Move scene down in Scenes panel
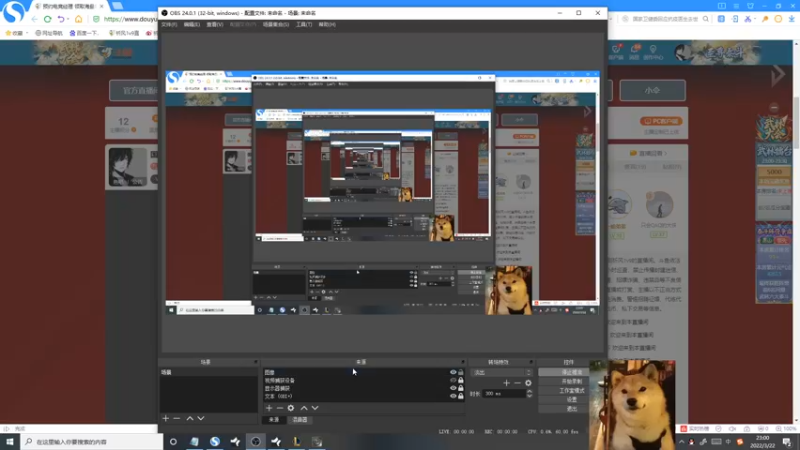The width and height of the screenshot is (800, 450). pos(201,418)
